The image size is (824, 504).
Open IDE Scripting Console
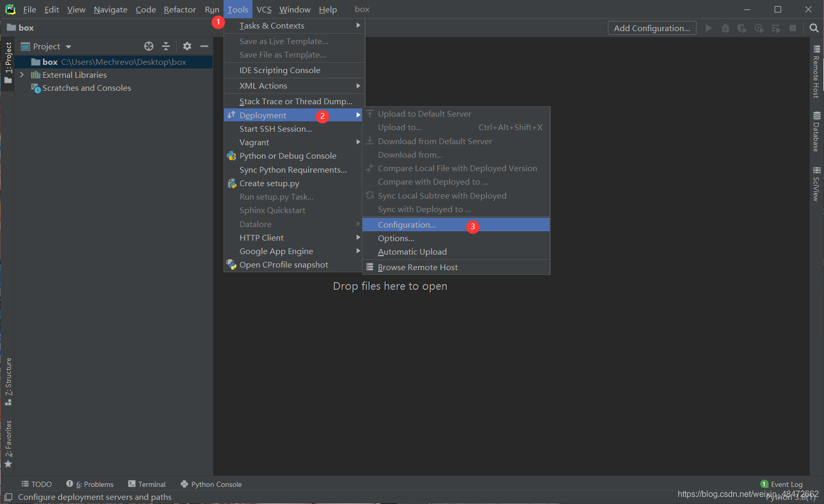pyautogui.click(x=294, y=70)
